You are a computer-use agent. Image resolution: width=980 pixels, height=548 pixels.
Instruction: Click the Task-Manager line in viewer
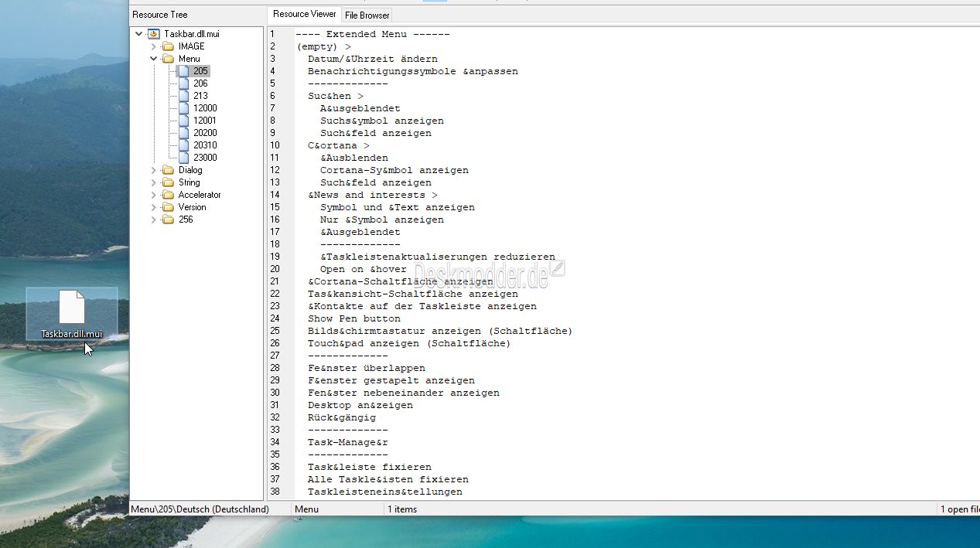point(347,442)
